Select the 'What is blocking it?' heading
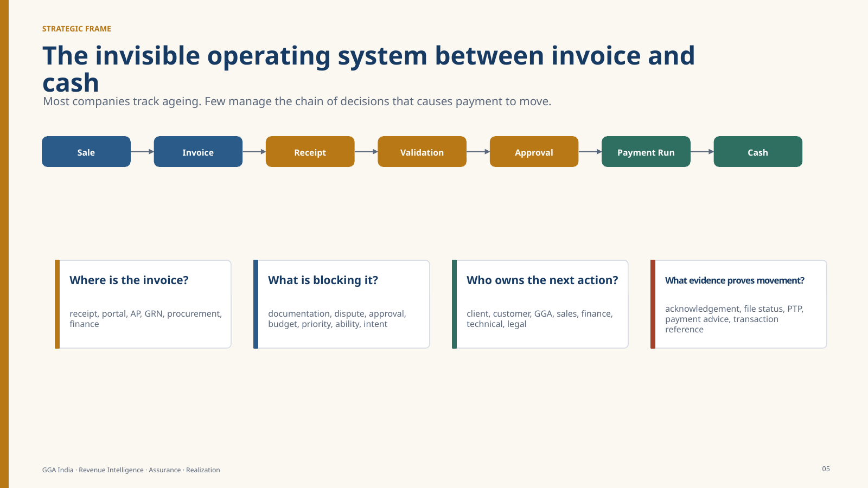 (323, 280)
